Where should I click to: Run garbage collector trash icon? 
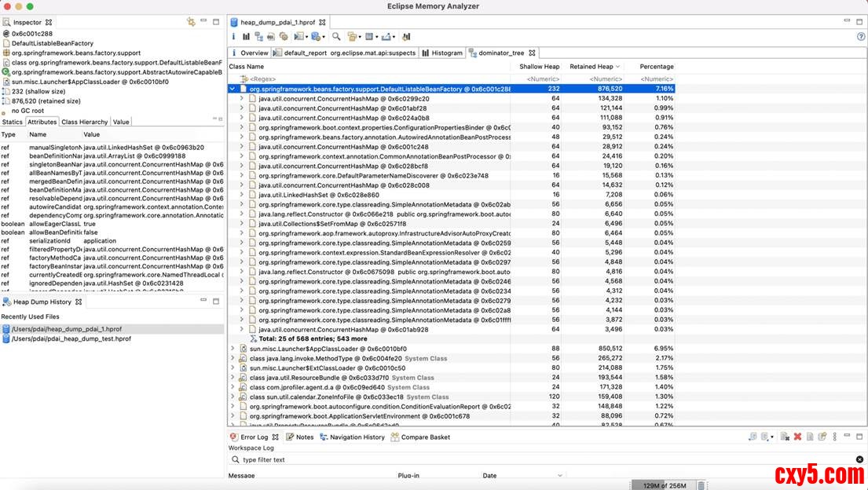pyautogui.click(x=701, y=486)
